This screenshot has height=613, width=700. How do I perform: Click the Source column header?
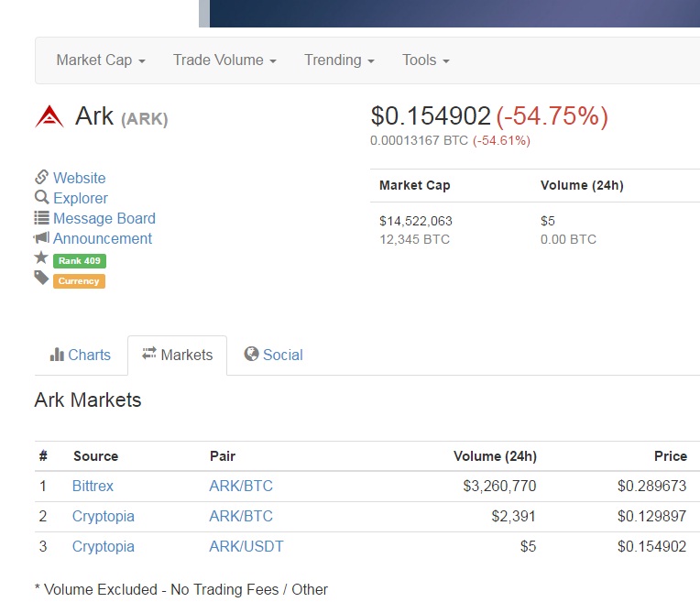pyautogui.click(x=96, y=455)
